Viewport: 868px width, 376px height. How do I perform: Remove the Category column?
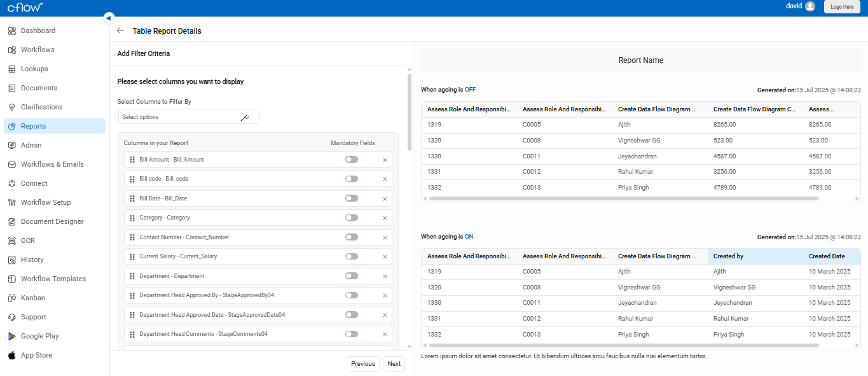pos(385,218)
